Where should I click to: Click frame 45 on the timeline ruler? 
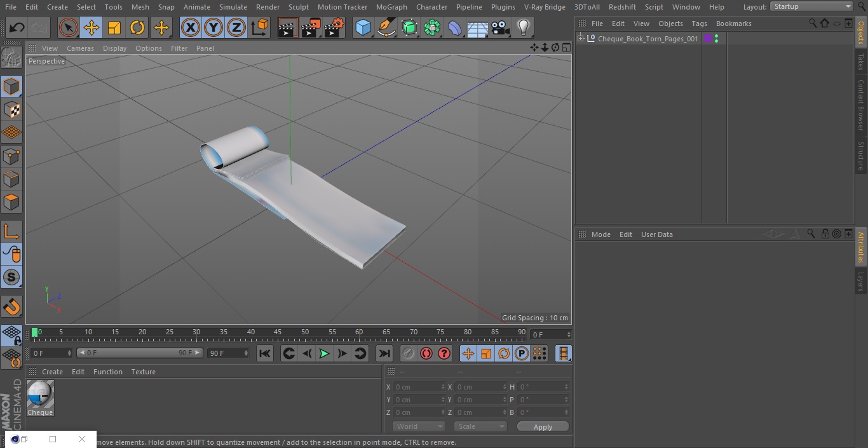click(278, 332)
